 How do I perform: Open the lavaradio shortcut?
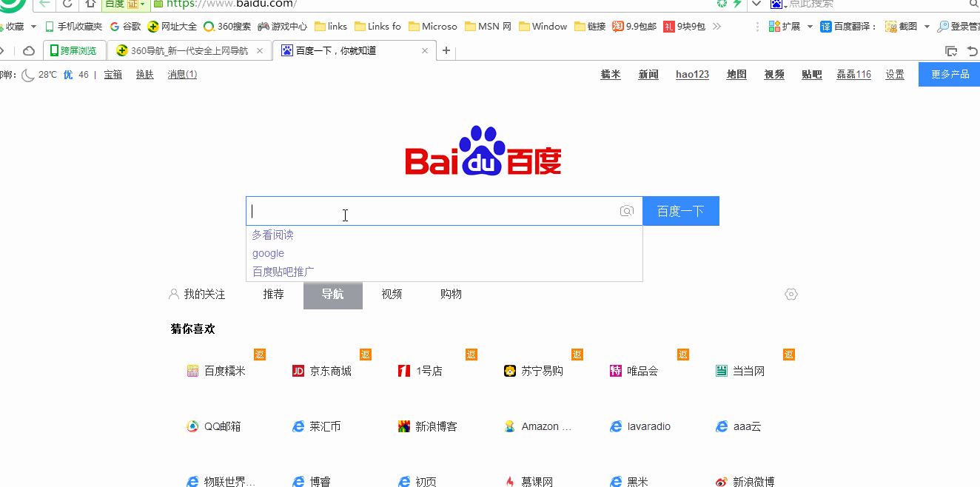pos(640,426)
